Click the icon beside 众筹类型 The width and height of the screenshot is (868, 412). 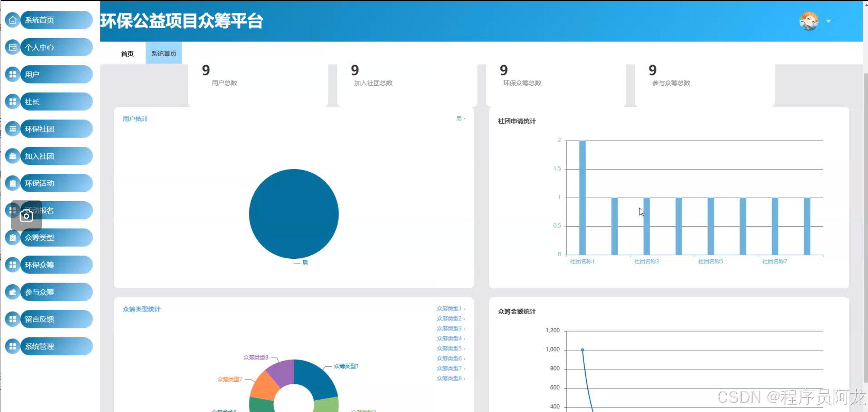coord(13,238)
